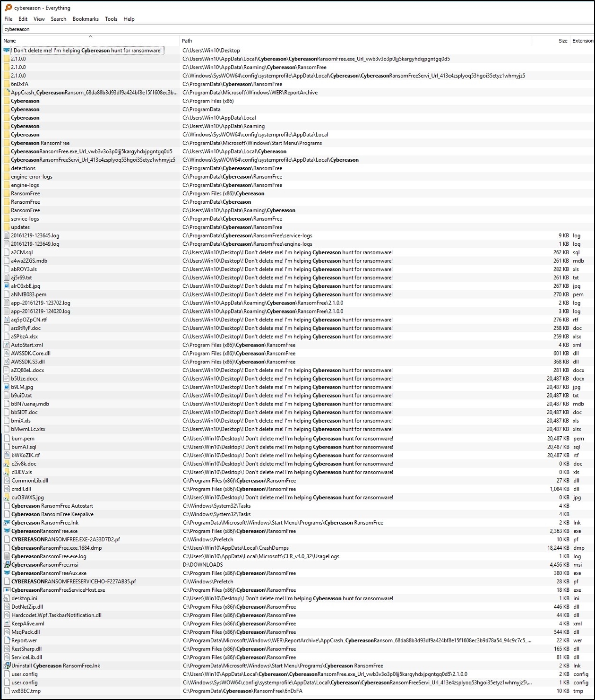Select file DotNetZip.dll

[27, 607]
